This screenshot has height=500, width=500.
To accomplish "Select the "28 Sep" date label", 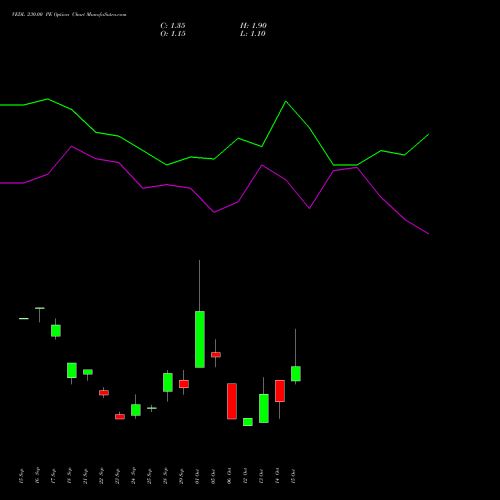I will [x=165, y=476].
